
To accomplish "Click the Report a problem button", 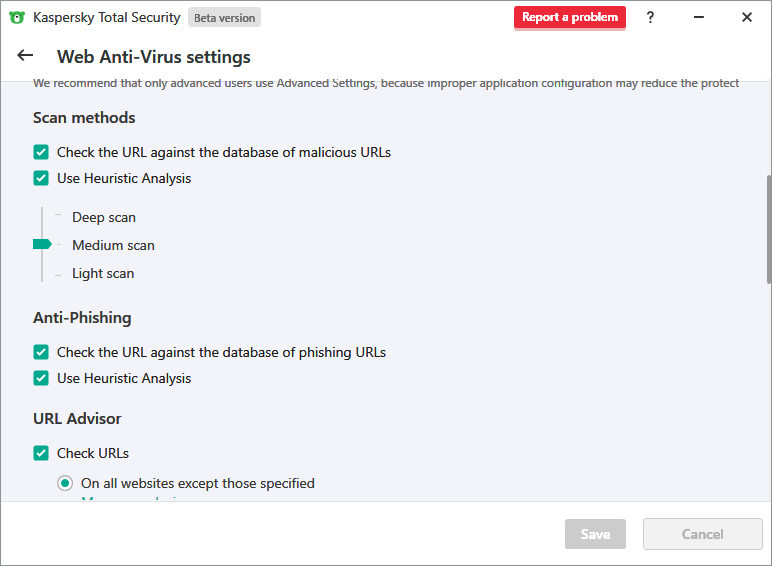I will click(569, 17).
